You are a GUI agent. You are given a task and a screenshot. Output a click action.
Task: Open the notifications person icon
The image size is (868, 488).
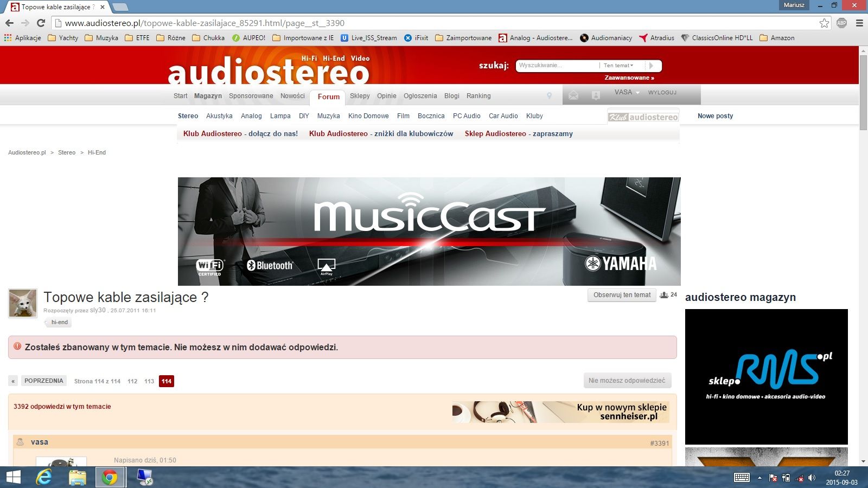596,95
